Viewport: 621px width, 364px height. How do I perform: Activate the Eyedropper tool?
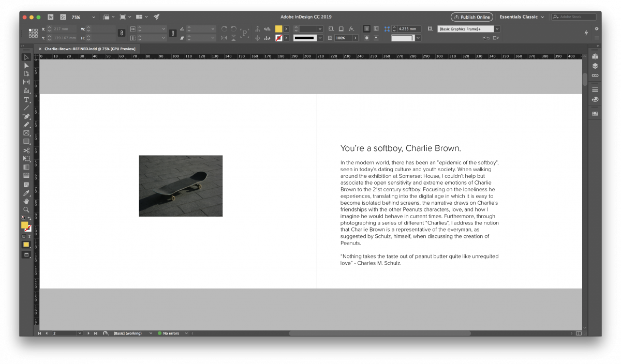point(26,193)
